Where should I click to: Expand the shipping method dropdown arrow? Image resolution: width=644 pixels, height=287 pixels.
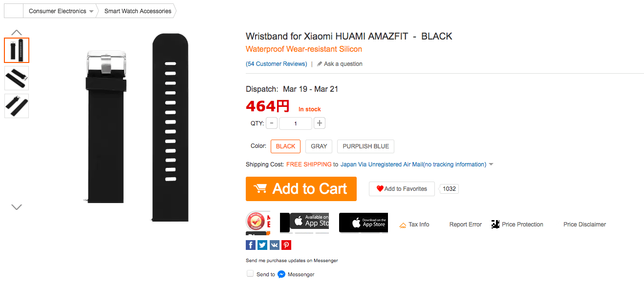491,164
